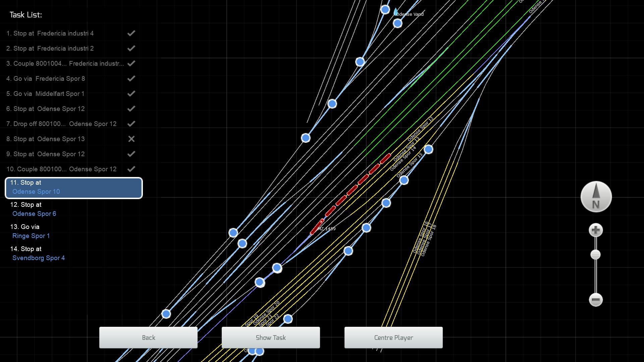Screen dimensions: 644x362
Task: Open task 14 Stop at Svendborg Spor 4
Action: [38, 253]
